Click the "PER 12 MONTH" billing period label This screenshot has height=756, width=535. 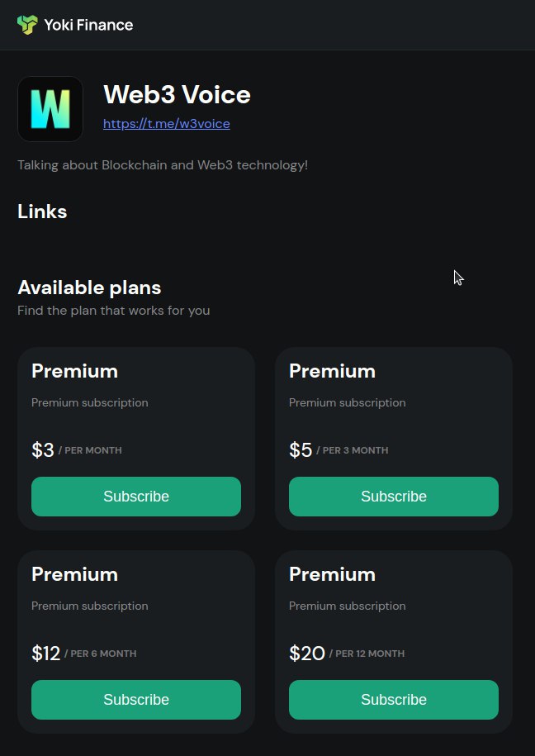point(367,654)
